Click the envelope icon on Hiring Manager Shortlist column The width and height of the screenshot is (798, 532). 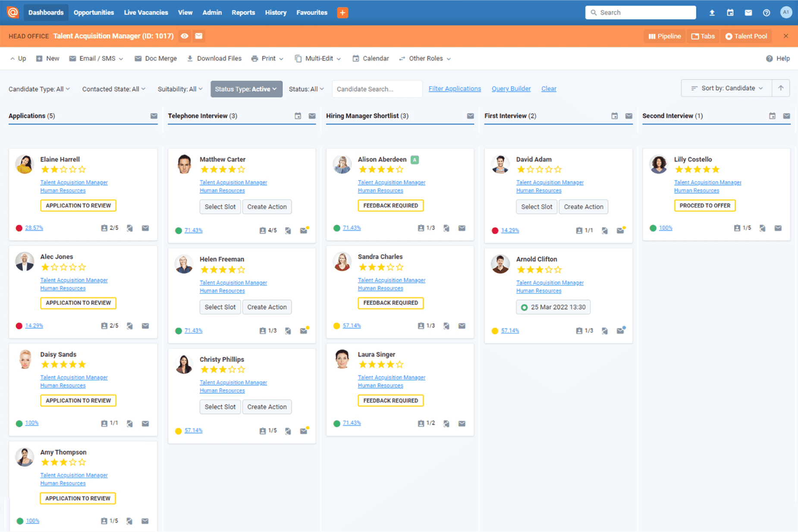[x=470, y=116]
